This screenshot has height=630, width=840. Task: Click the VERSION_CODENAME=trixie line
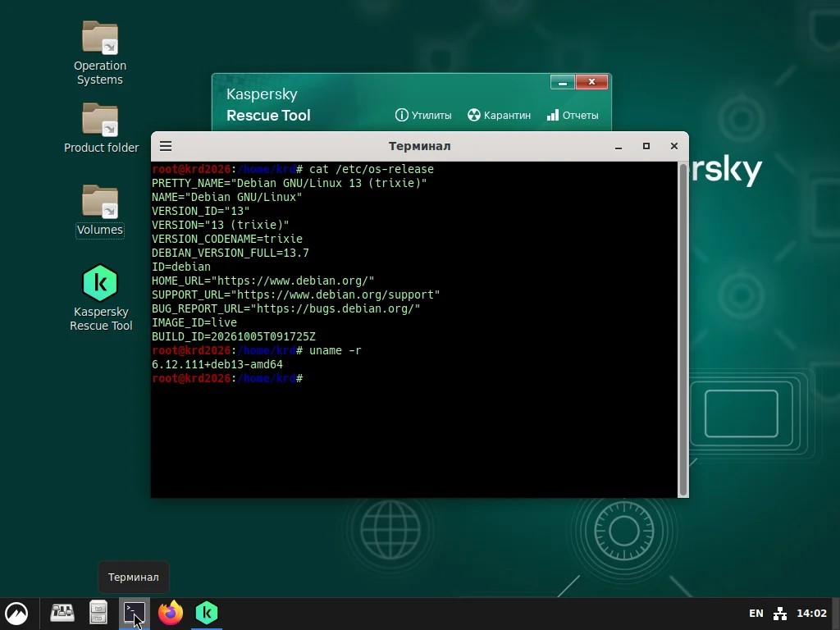(227, 239)
